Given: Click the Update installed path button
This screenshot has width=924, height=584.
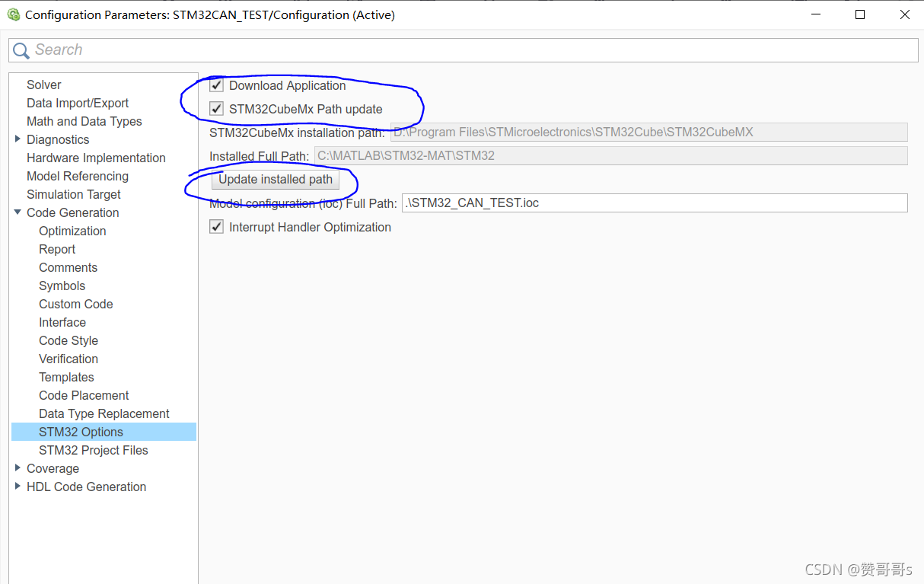Looking at the screenshot, I should coord(276,180).
